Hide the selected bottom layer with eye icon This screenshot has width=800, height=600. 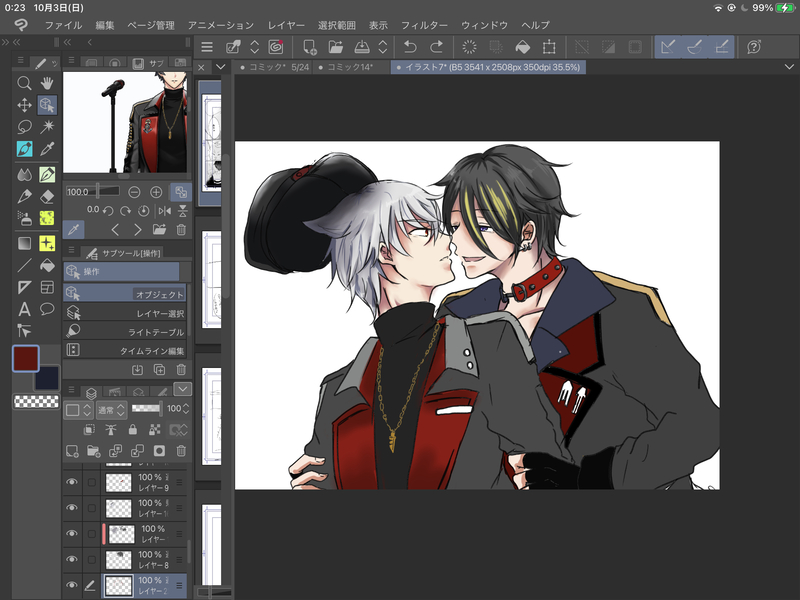72,585
